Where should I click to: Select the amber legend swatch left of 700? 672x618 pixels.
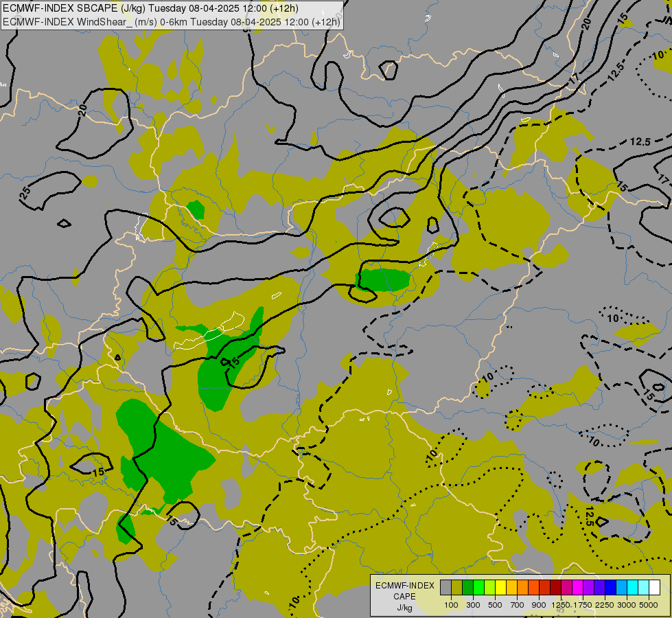tap(511, 587)
